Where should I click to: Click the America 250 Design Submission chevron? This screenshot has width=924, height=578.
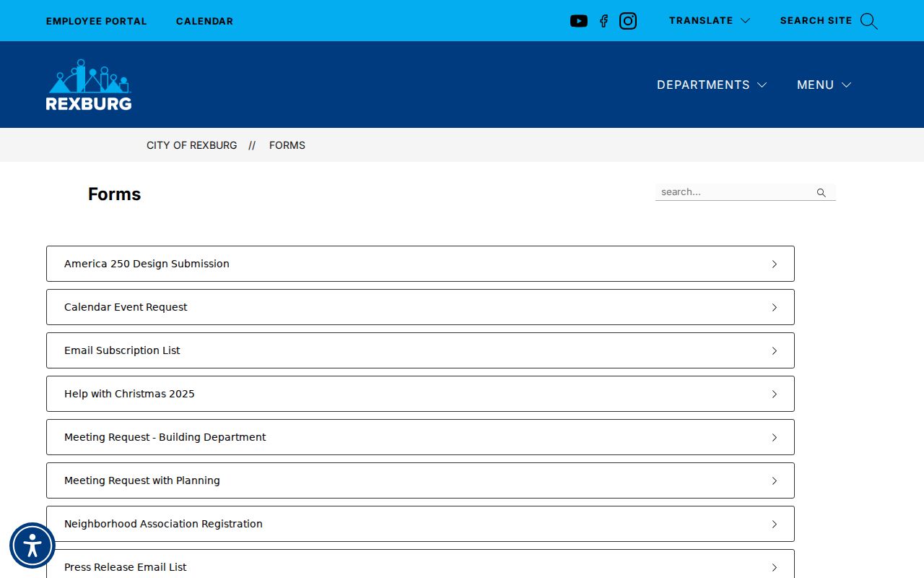tap(774, 264)
